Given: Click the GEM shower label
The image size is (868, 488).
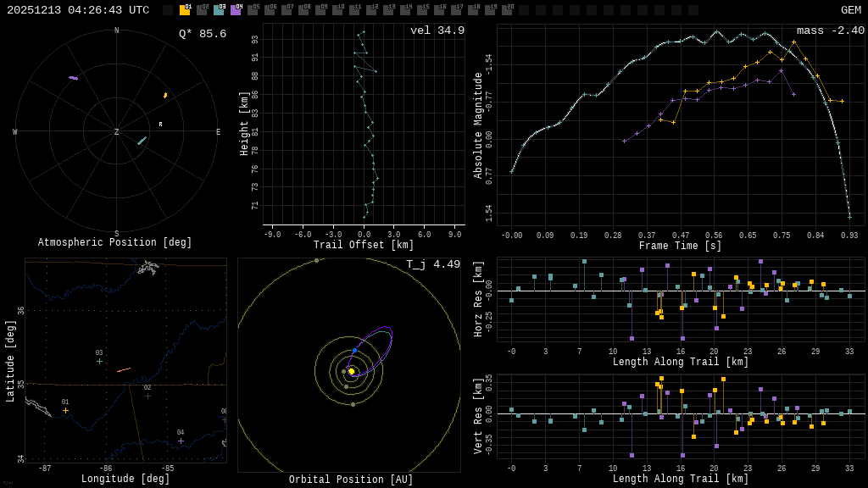Looking at the screenshot, I should [850, 10].
